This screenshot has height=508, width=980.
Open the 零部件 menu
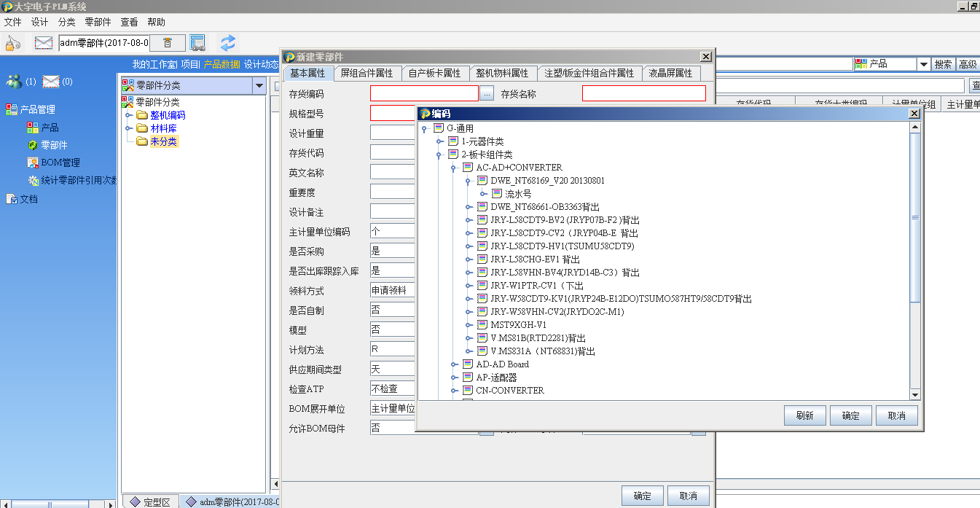point(98,22)
